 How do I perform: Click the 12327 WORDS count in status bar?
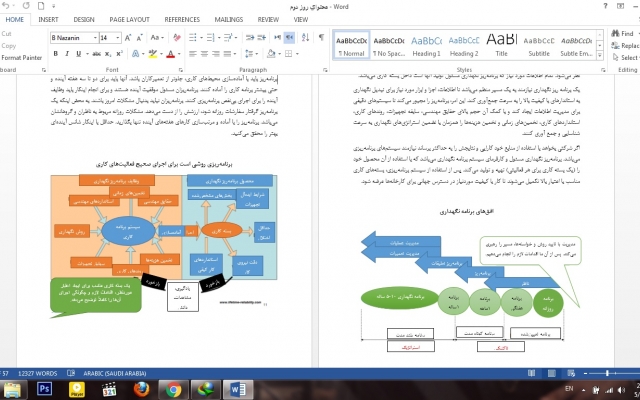tap(38, 373)
